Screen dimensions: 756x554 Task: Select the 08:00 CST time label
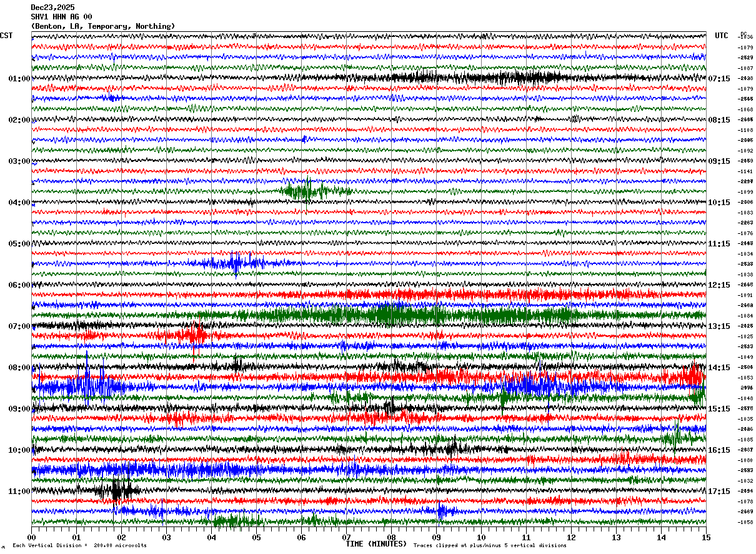[19, 368]
